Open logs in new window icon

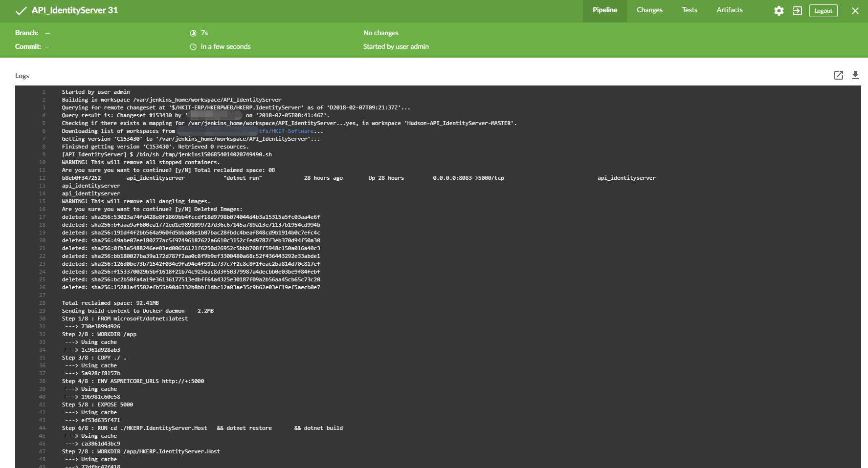pos(839,75)
